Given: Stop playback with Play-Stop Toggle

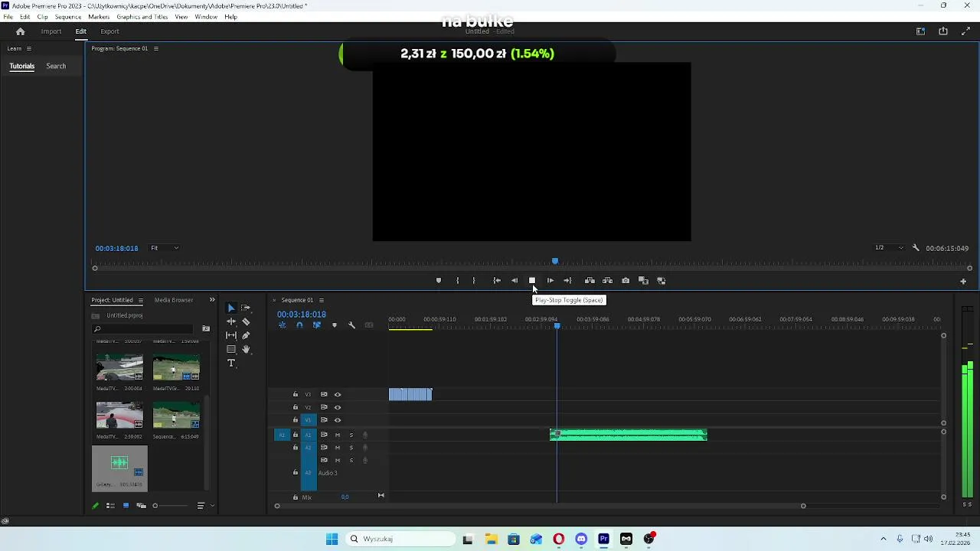Looking at the screenshot, I should (532, 281).
